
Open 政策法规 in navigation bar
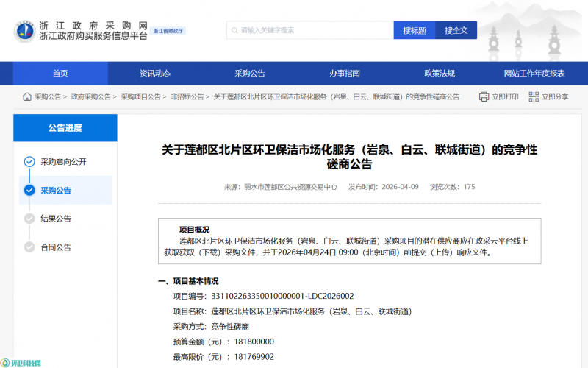(x=440, y=73)
